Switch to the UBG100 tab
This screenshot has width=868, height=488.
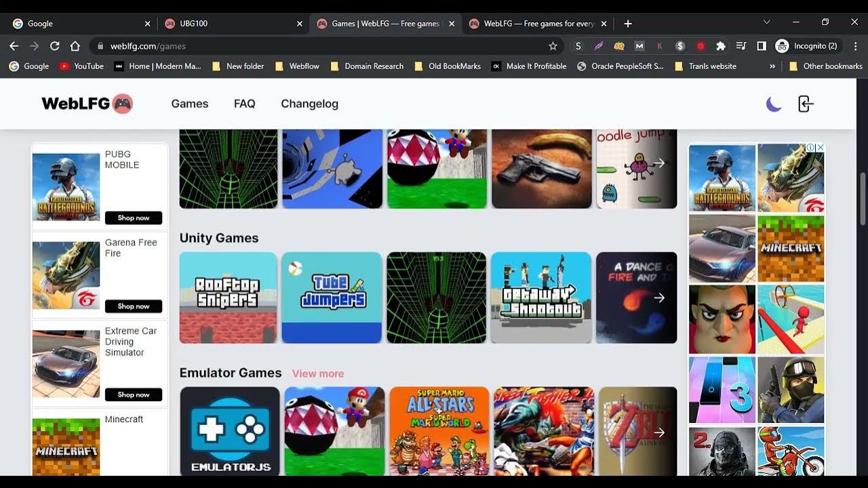click(233, 24)
